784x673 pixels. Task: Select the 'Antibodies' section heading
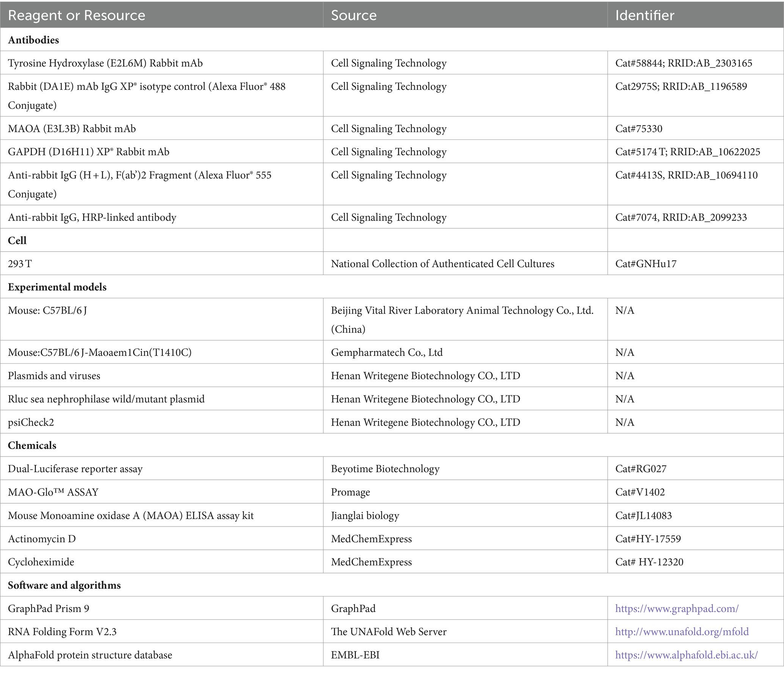(33, 40)
